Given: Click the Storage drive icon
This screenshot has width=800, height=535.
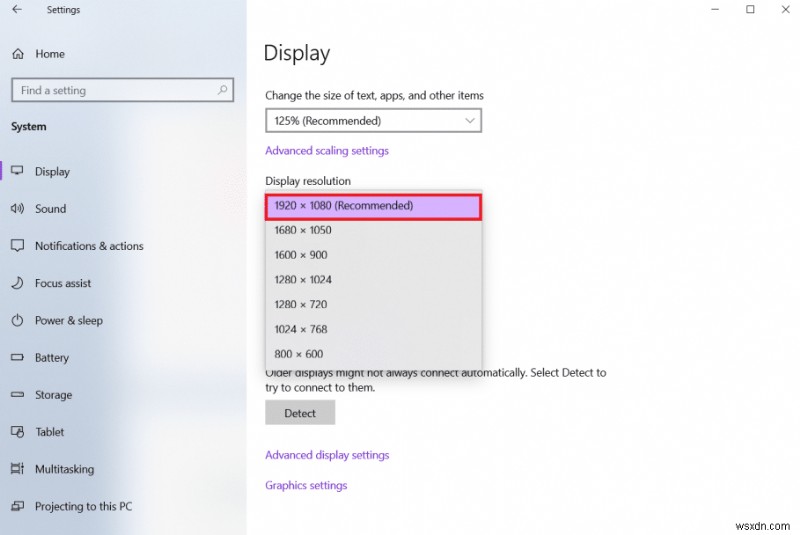Looking at the screenshot, I should pos(17,394).
